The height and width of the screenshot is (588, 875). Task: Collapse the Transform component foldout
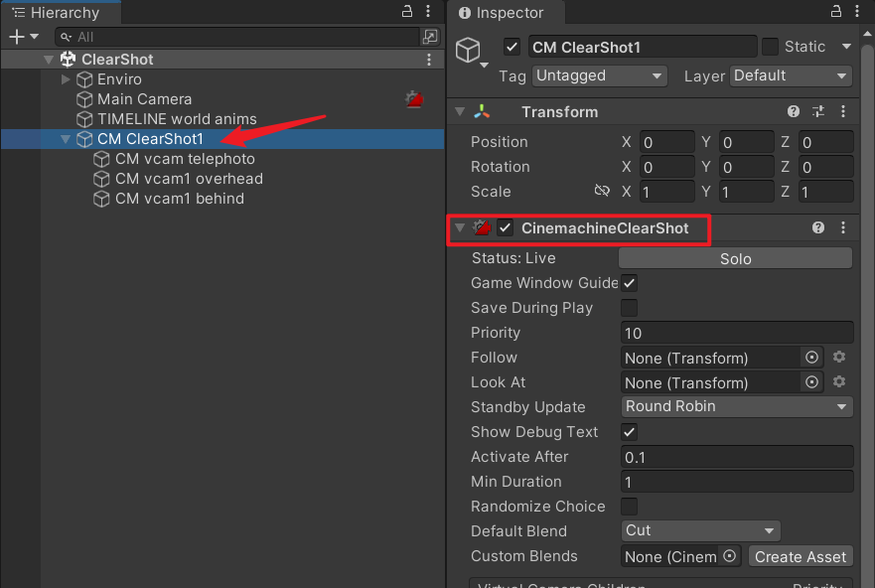(x=460, y=111)
